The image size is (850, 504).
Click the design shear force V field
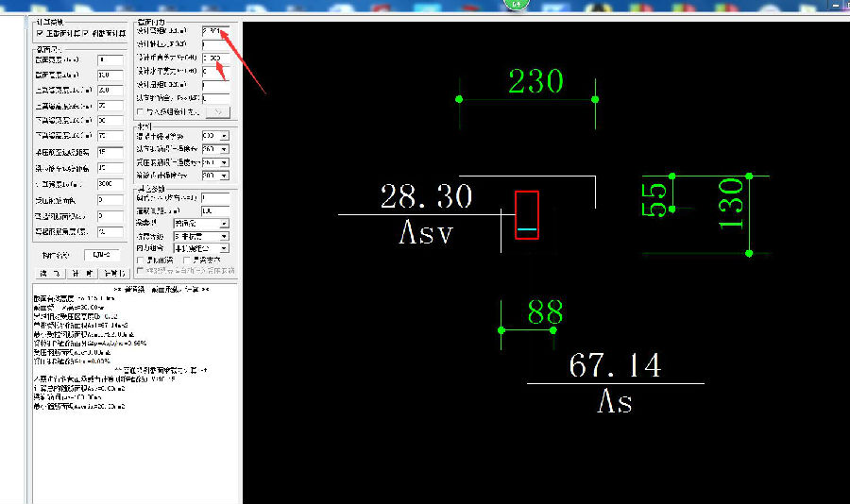(215, 58)
